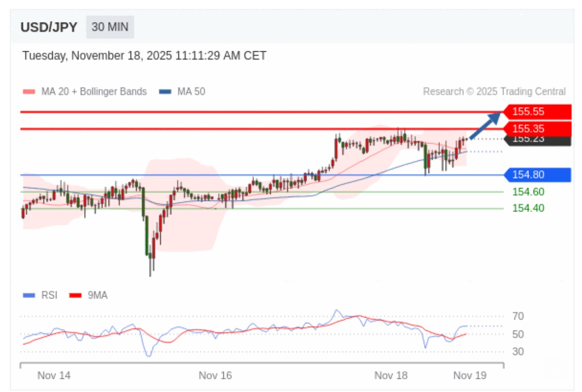Click the red 155.35 resistance price tag
This screenshot has width=582, height=392.
(x=536, y=128)
